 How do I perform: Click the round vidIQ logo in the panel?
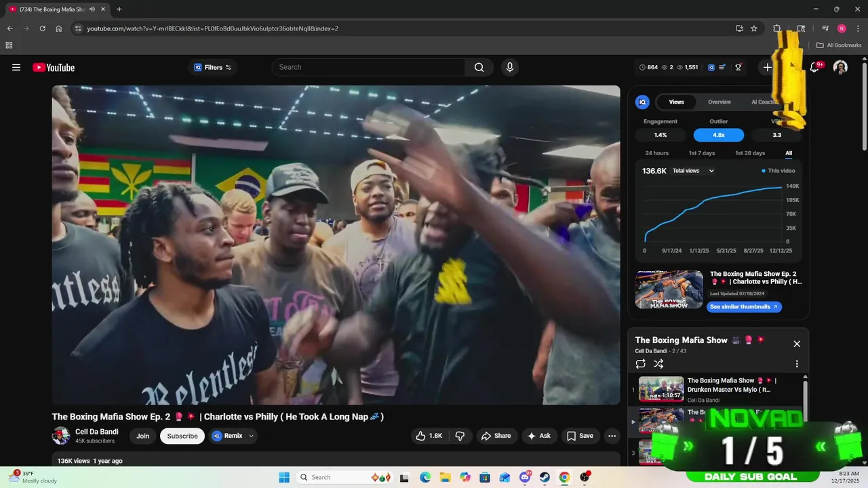click(x=642, y=102)
